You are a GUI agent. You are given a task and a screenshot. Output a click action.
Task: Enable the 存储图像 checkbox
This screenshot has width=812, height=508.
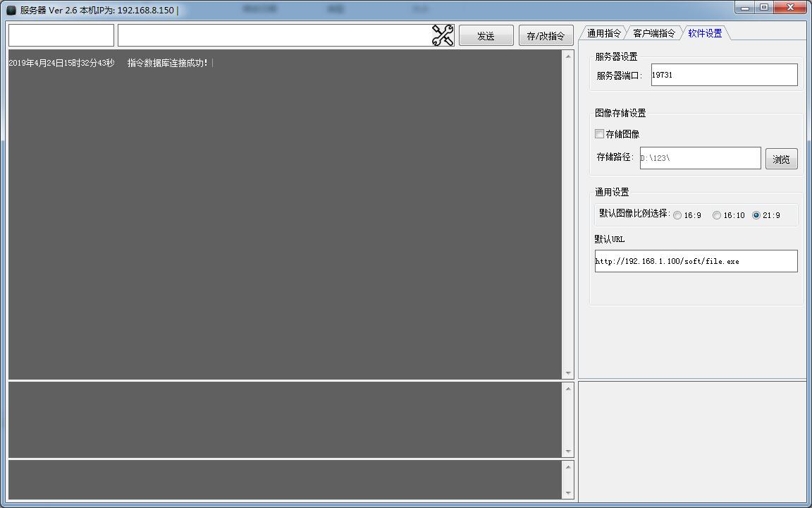(x=599, y=134)
